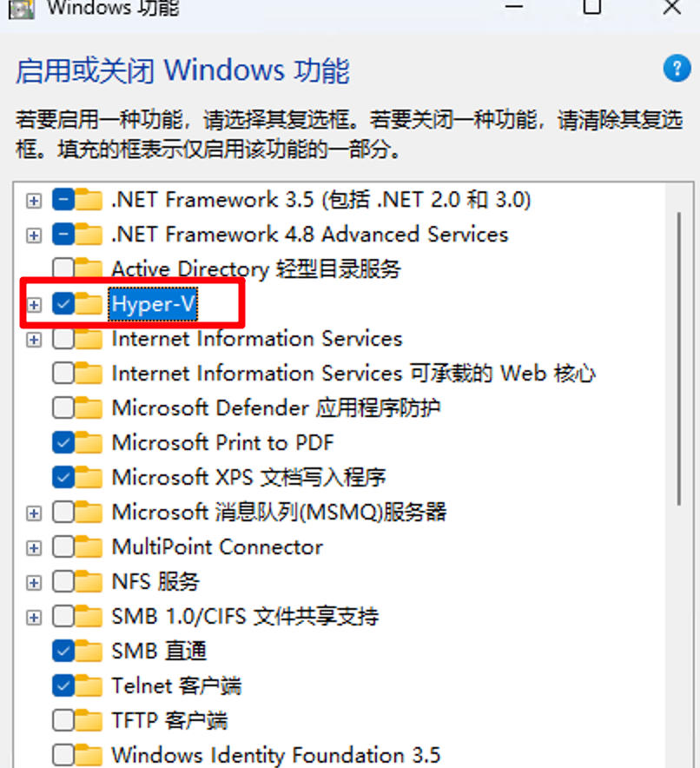Click the blue help question mark icon
The height and width of the screenshot is (768, 700).
(x=677, y=69)
